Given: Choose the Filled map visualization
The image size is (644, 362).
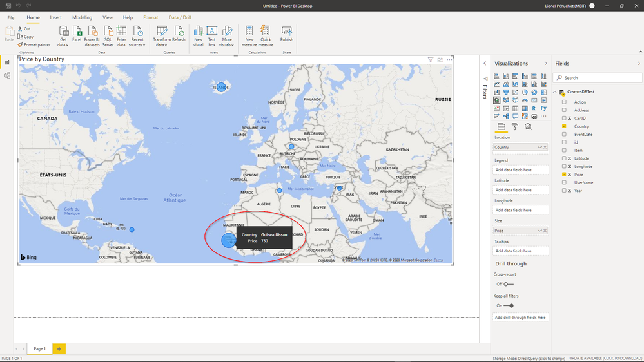Looking at the screenshot, I should (506, 100).
